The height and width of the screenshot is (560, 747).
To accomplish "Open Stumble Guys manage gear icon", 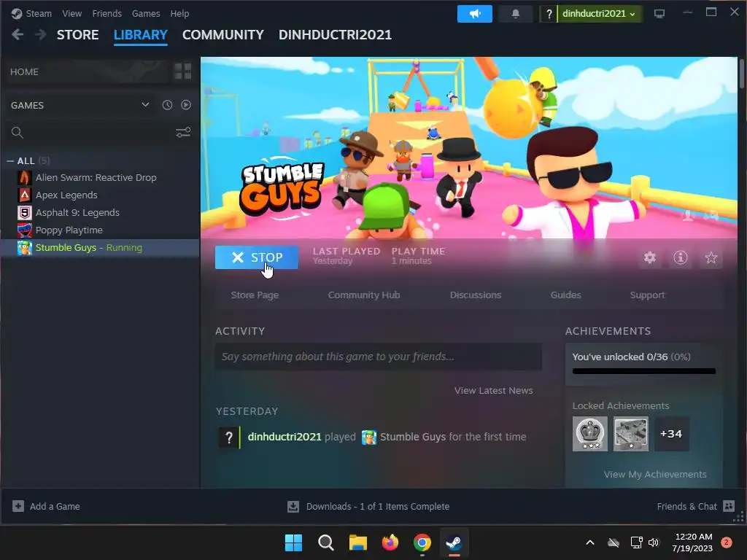I will click(x=650, y=257).
